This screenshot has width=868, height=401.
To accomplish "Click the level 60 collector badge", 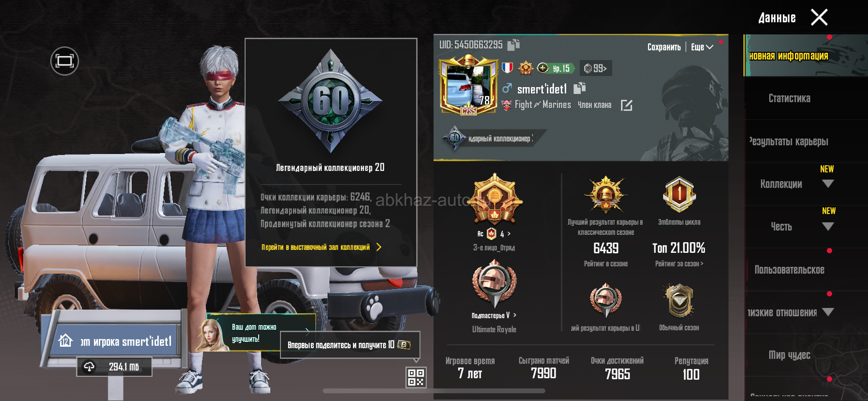I will click(331, 101).
